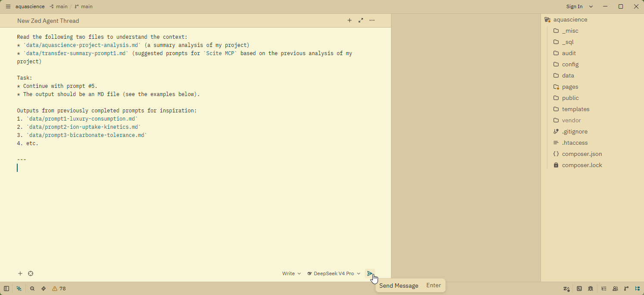Viewport: 644px width, 295px height.
Task: Click data/aquascience-project-analysis.md path in message
Action: 82,45
